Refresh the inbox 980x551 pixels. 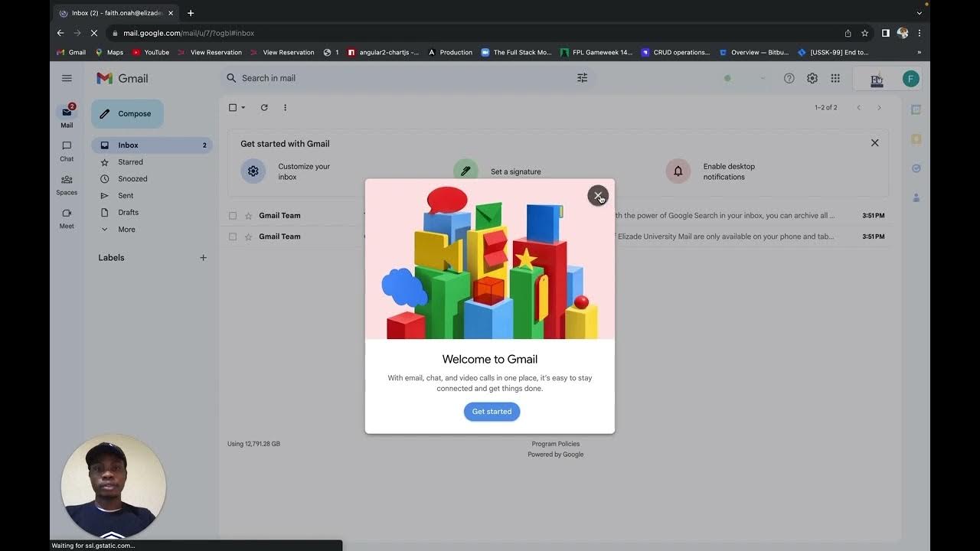coord(264,108)
